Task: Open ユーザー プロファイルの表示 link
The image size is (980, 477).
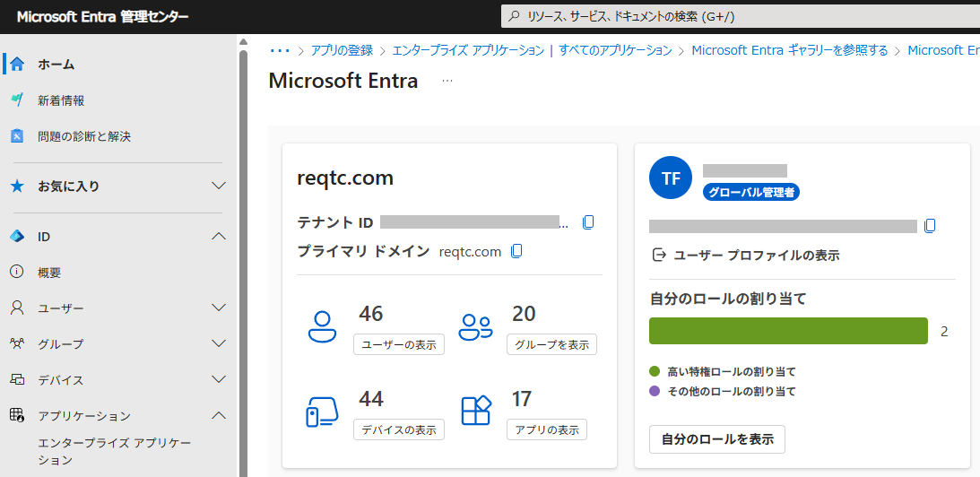Action: (756, 255)
